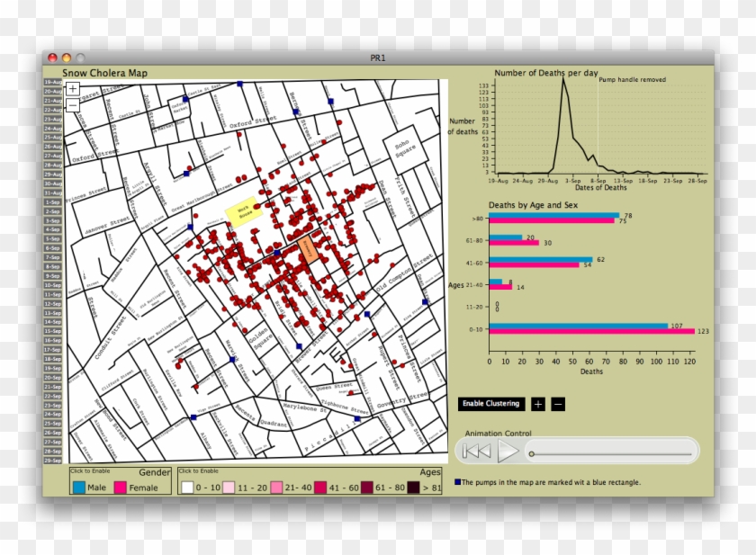Image resolution: width=756 pixels, height=555 pixels.
Task: Rewind the animation to the start
Action: point(477,452)
